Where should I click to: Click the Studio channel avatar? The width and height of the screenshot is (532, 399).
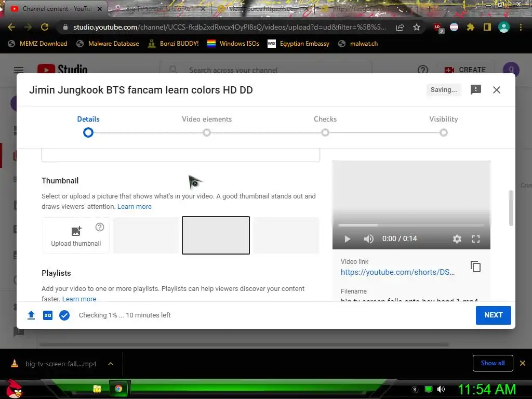pos(511,69)
